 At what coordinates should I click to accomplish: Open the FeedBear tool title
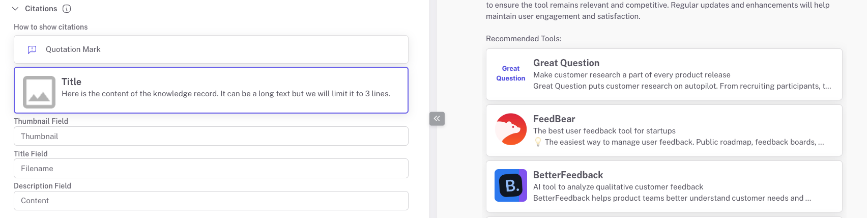554,119
